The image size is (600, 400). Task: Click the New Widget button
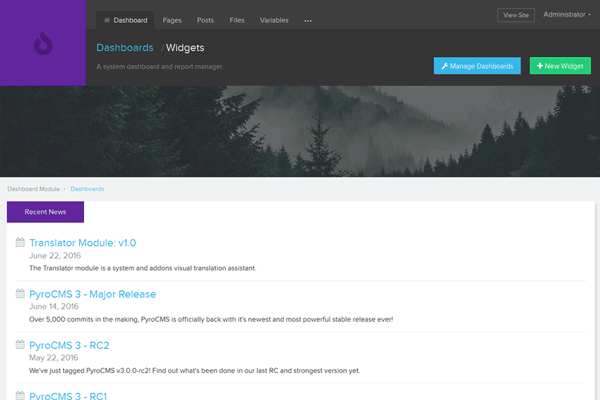[x=560, y=66]
